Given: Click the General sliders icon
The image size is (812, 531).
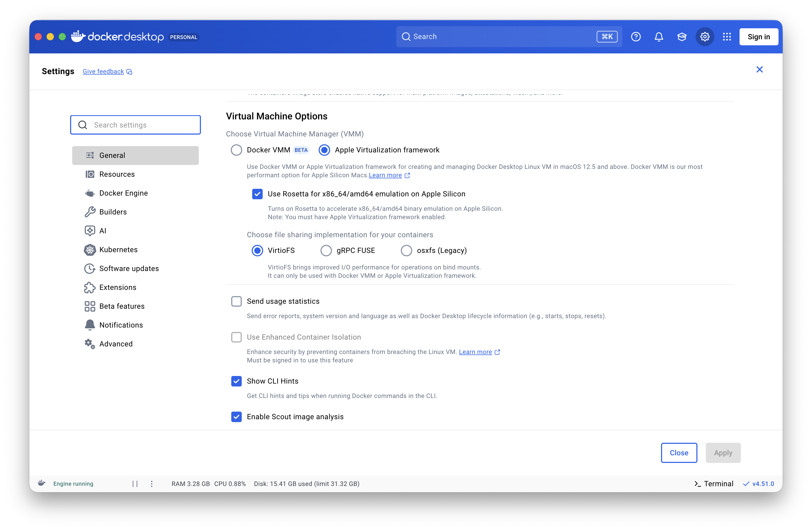Looking at the screenshot, I should pyautogui.click(x=90, y=155).
